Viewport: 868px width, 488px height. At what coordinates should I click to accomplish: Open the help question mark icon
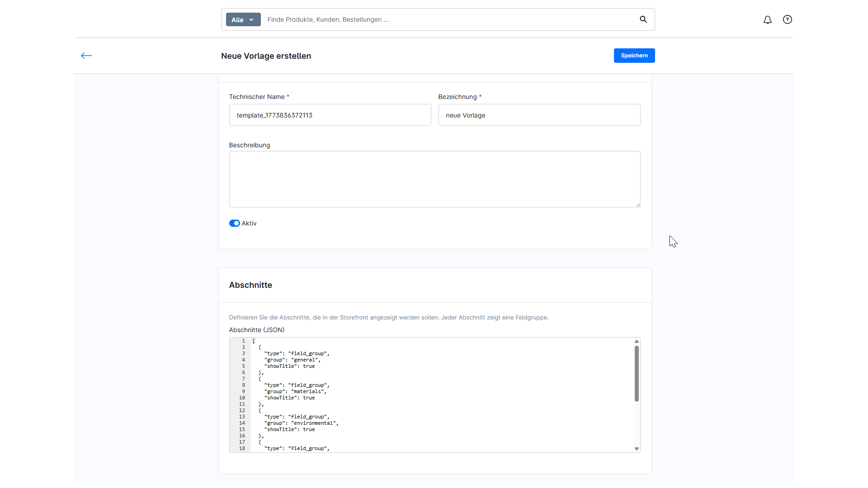point(788,19)
